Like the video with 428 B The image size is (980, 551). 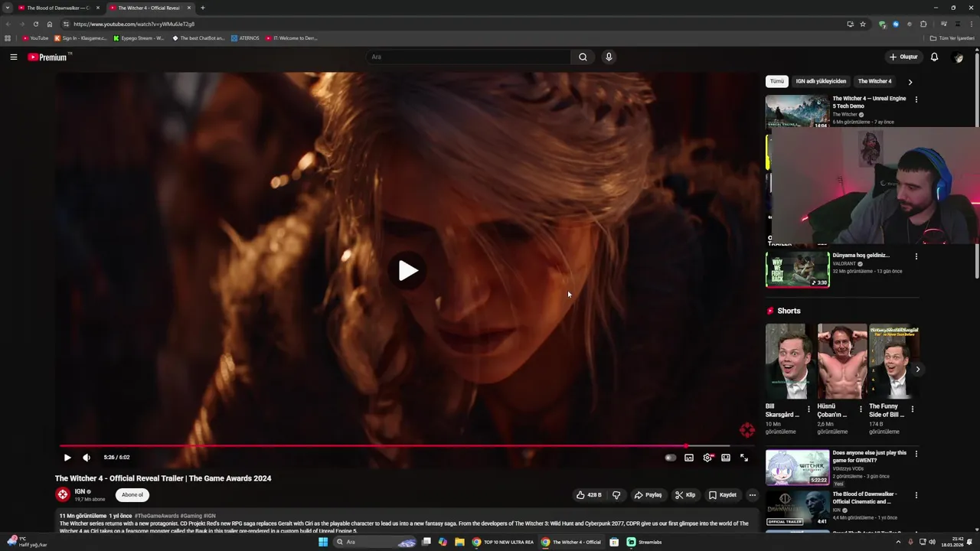coord(589,495)
